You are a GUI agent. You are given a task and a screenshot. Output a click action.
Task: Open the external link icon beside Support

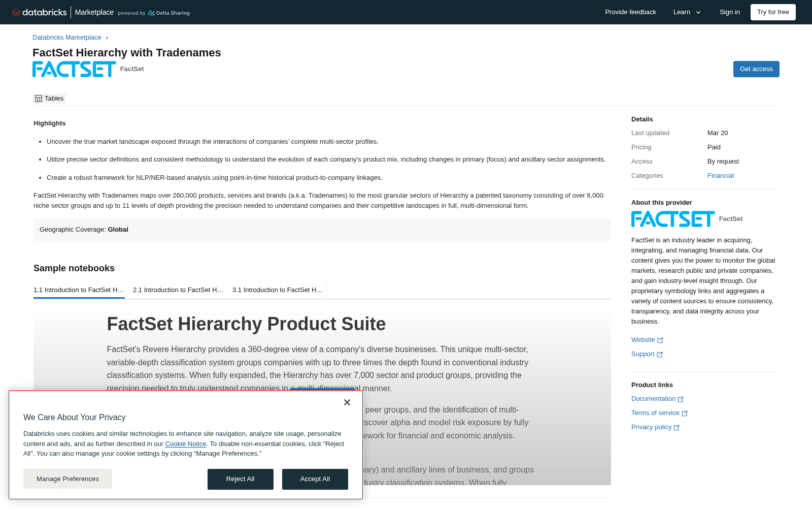(660, 355)
